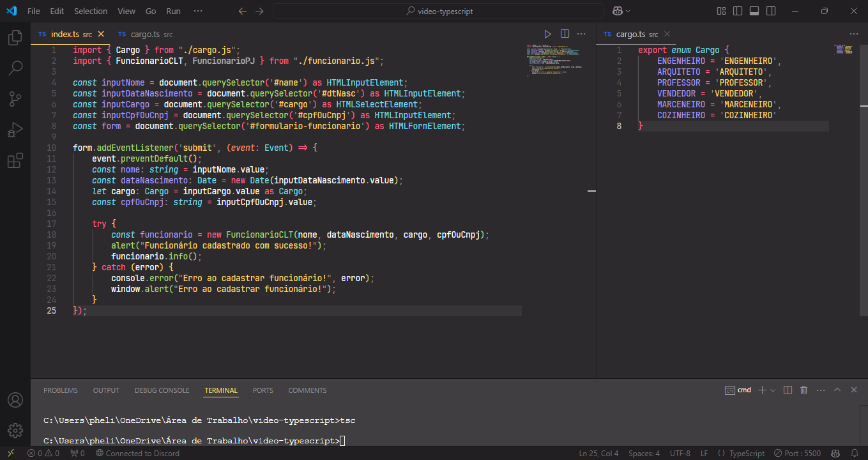This screenshot has height=460, width=868.
Task: Open the Run and Debug view
Action: pos(15,130)
